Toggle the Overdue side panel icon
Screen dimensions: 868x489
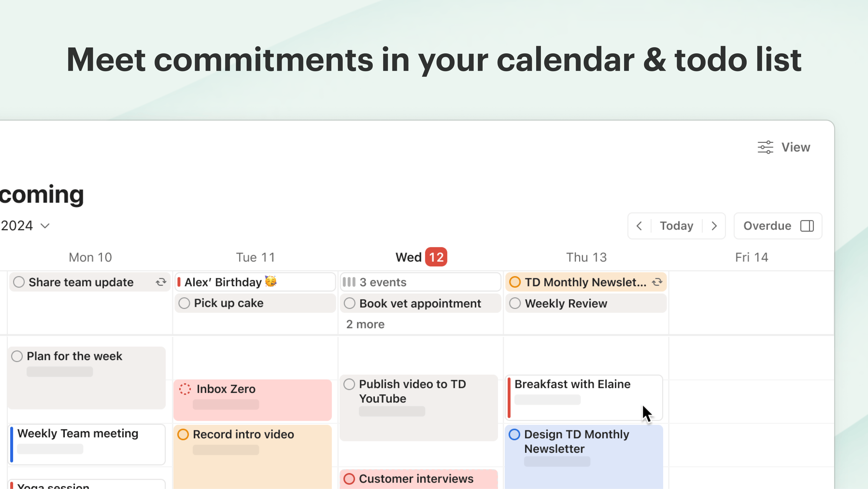(x=807, y=226)
